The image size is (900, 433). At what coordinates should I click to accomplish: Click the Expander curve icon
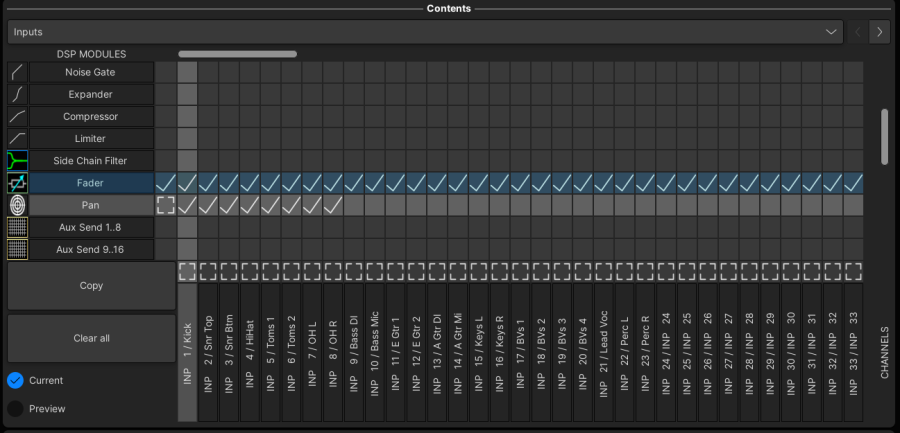coord(18,94)
